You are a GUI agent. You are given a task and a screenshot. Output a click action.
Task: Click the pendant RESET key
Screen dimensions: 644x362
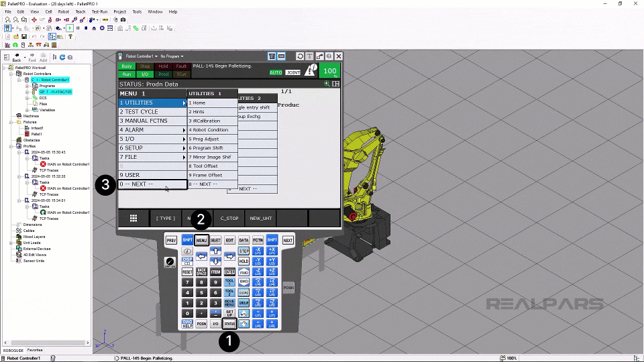pyautogui.click(x=187, y=271)
